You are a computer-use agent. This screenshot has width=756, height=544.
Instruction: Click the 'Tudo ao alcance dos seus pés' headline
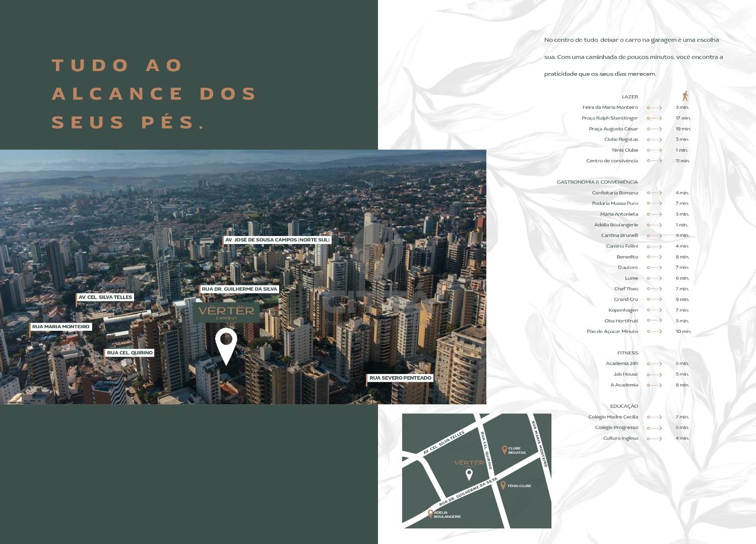(x=154, y=94)
